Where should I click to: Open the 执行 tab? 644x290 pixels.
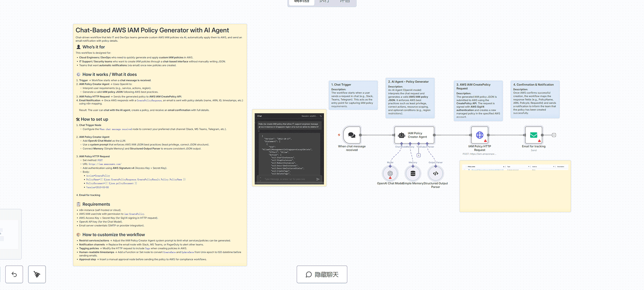pyautogui.click(x=324, y=2)
